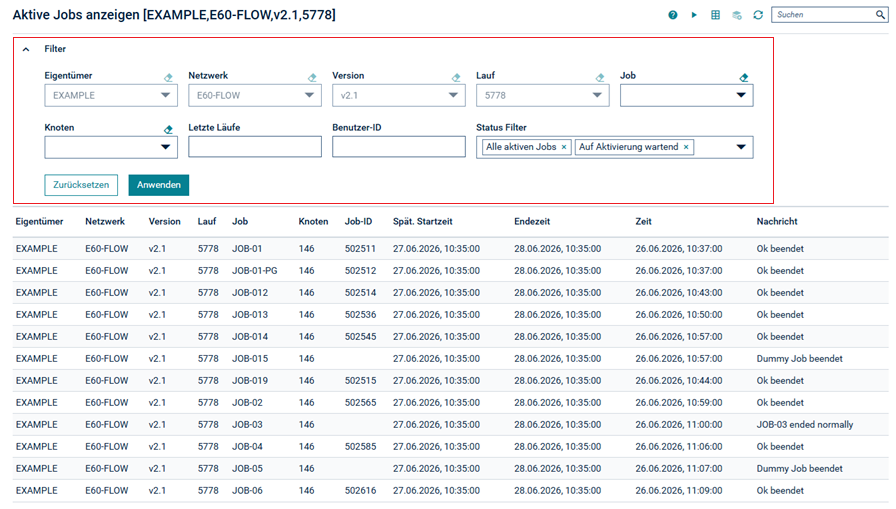896x509 pixels.
Task: Collapse the Filter panel
Action: point(26,49)
